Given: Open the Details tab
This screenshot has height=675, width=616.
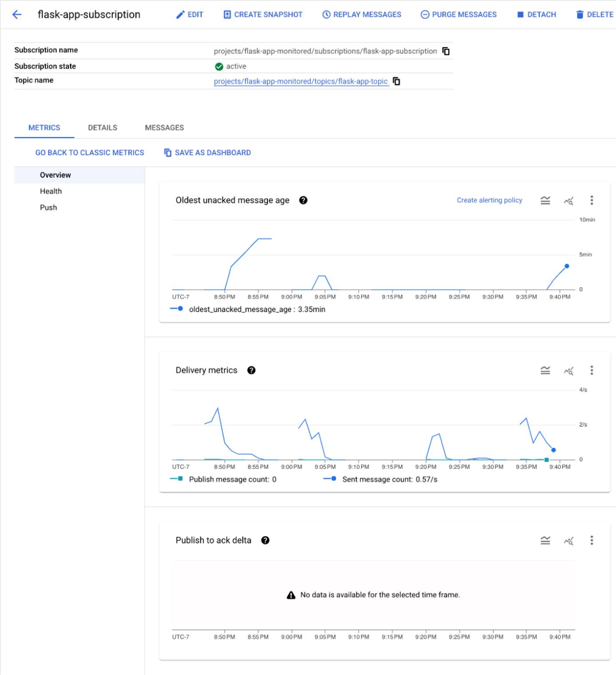Looking at the screenshot, I should pyautogui.click(x=103, y=127).
